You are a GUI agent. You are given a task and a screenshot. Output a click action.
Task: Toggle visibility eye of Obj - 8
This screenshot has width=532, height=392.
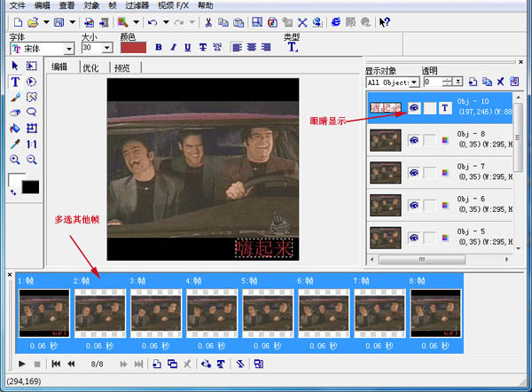click(414, 140)
